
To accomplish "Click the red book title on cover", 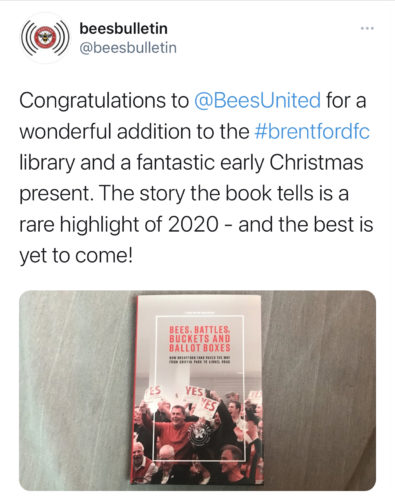I will (200, 339).
